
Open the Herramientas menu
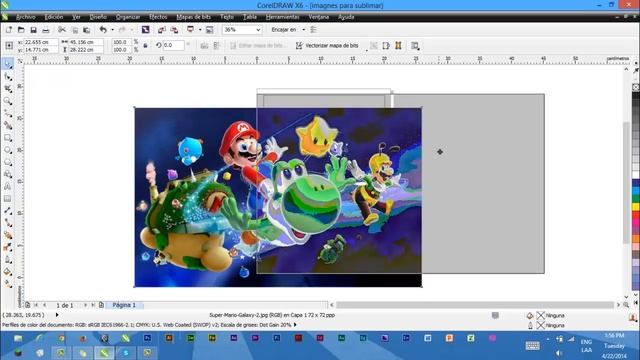(282, 17)
